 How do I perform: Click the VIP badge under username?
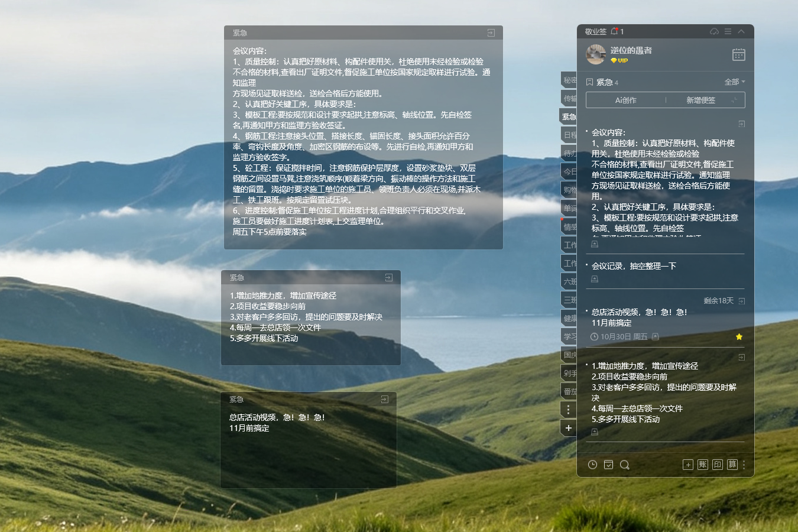pyautogui.click(x=619, y=60)
